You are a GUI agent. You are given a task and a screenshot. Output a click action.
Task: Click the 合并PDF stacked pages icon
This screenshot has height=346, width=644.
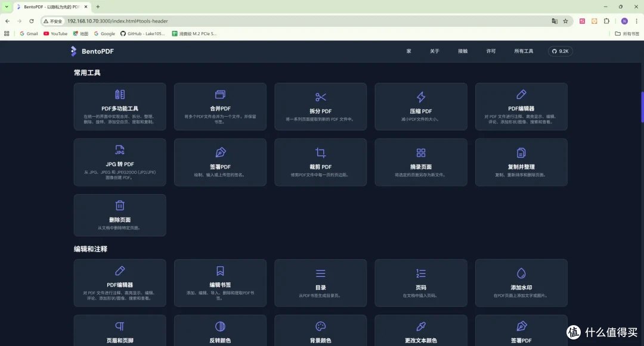(x=220, y=95)
